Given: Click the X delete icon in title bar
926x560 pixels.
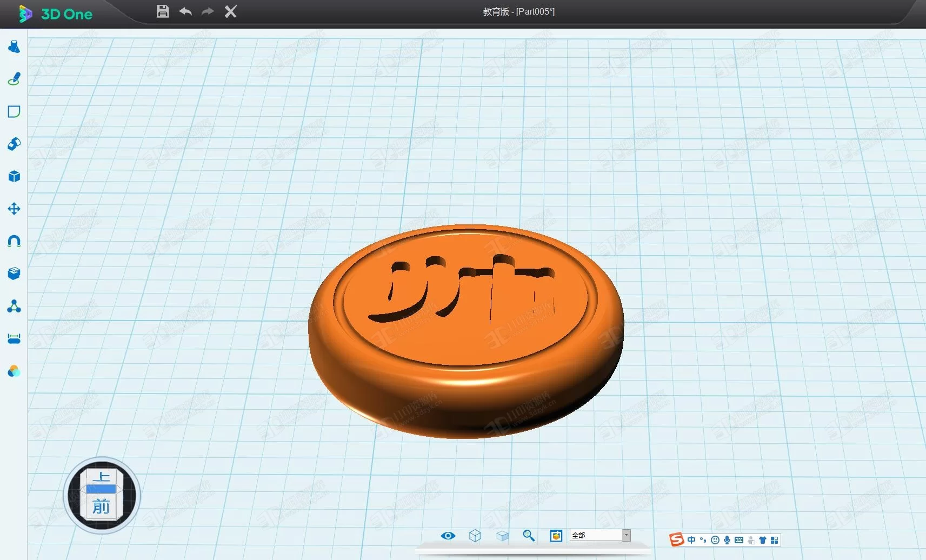Looking at the screenshot, I should click(x=231, y=11).
